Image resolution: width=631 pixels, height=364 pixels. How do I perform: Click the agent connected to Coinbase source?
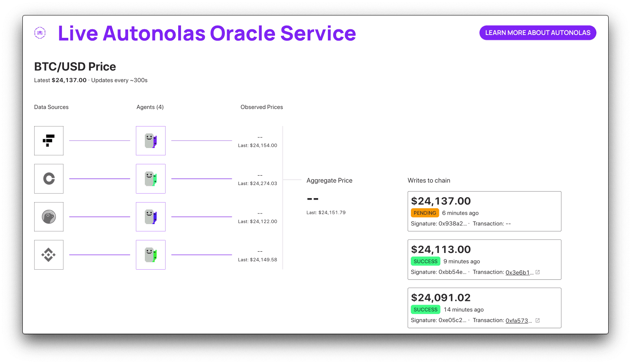[x=151, y=179]
